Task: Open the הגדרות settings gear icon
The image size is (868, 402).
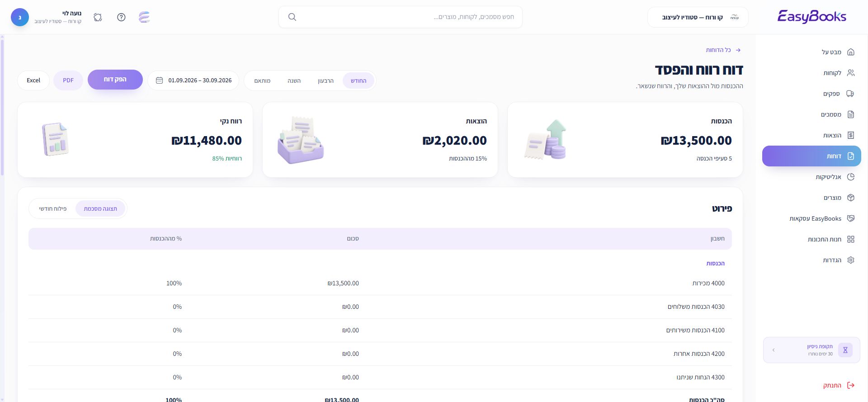Action: [850, 260]
